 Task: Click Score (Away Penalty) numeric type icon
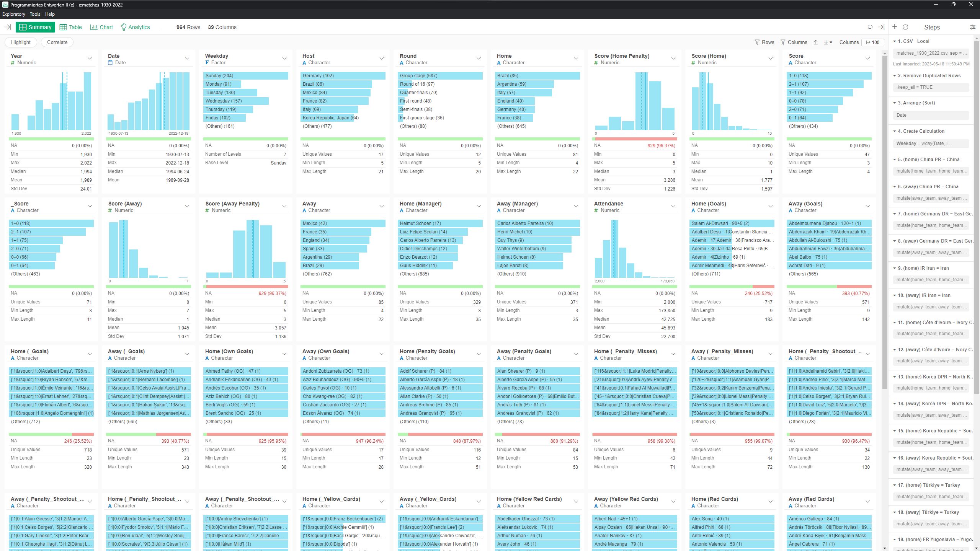pyautogui.click(x=207, y=210)
